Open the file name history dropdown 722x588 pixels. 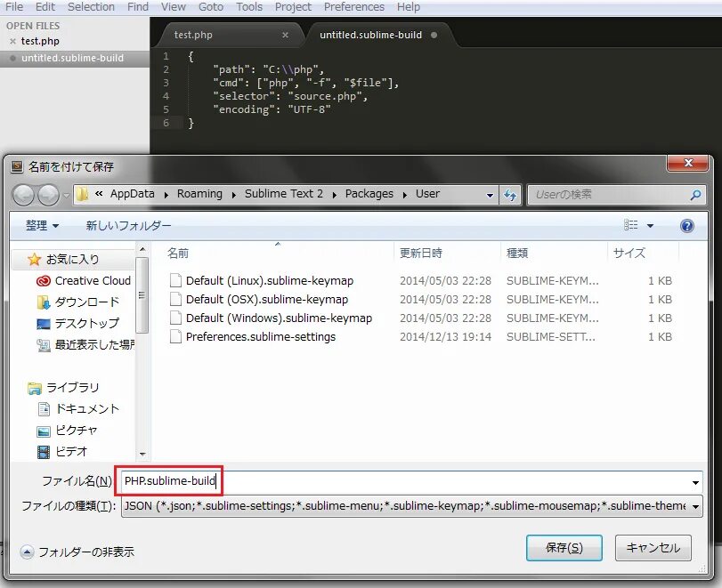[x=695, y=482]
